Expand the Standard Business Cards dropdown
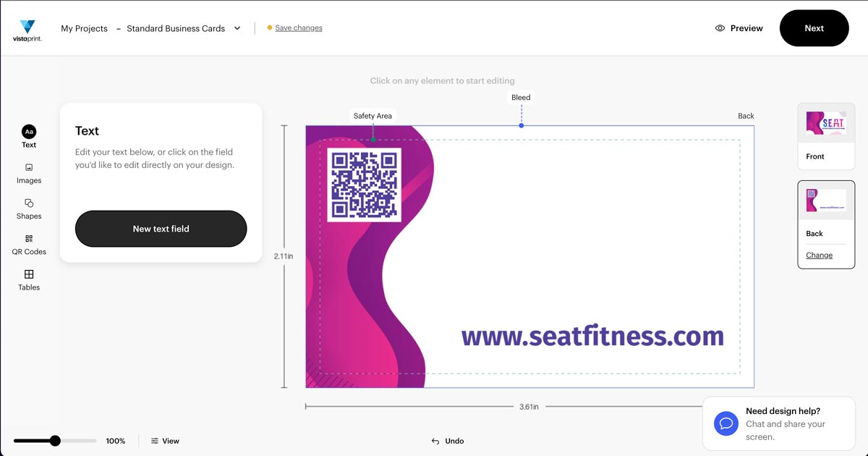This screenshot has height=456, width=868. (x=237, y=28)
